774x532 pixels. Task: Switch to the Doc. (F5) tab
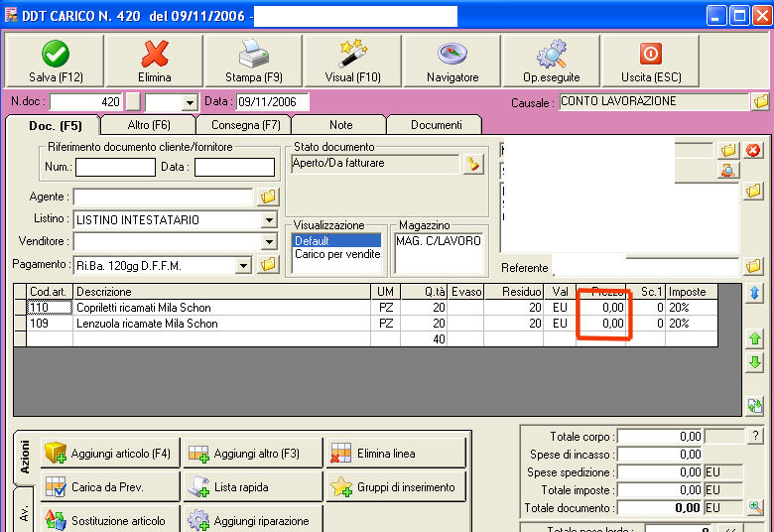[54, 125]
